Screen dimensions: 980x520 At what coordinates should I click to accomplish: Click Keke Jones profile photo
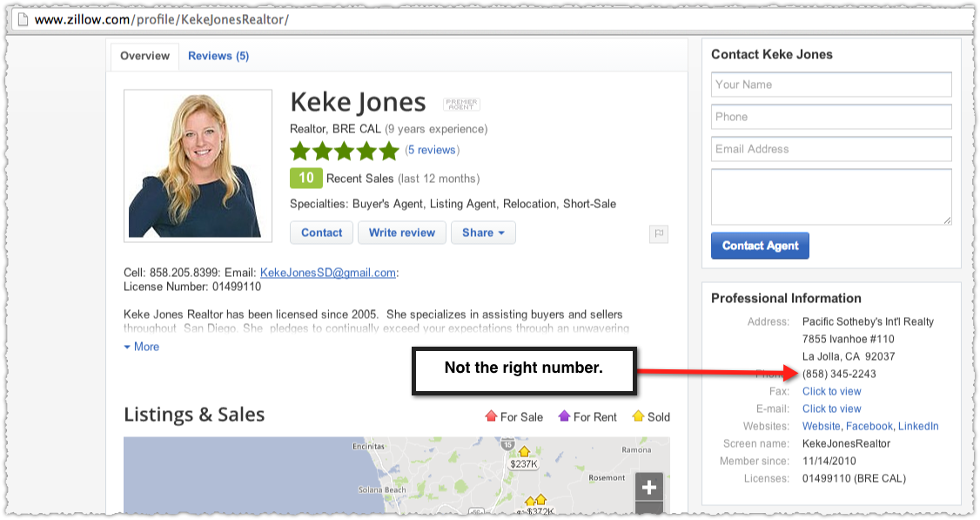[198, 165]
